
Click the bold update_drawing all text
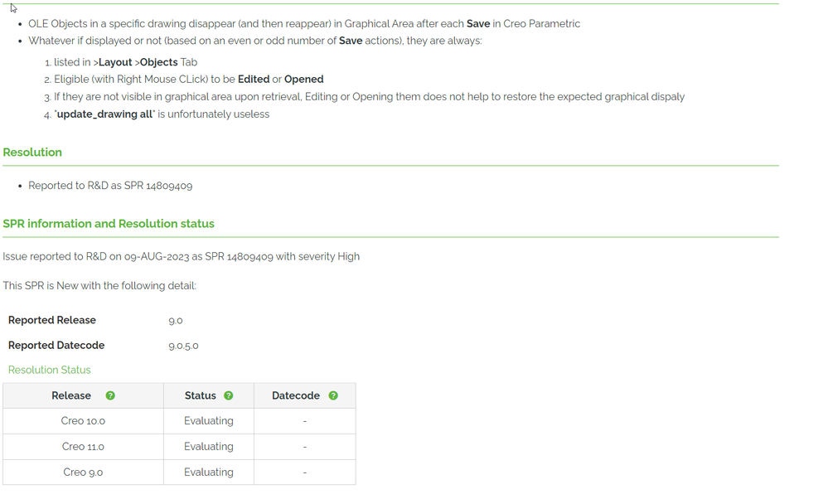(105, 114)
